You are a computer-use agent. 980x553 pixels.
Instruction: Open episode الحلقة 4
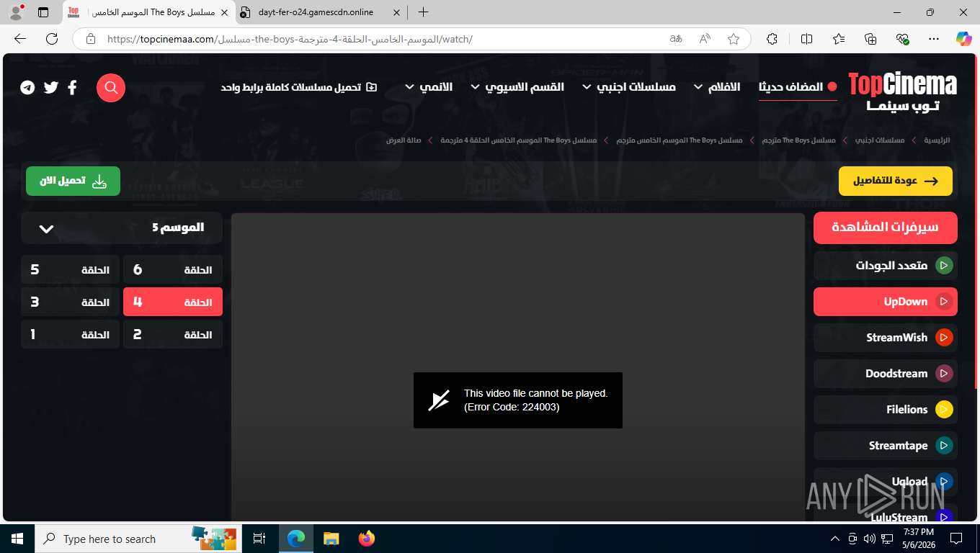pos(173,302)
